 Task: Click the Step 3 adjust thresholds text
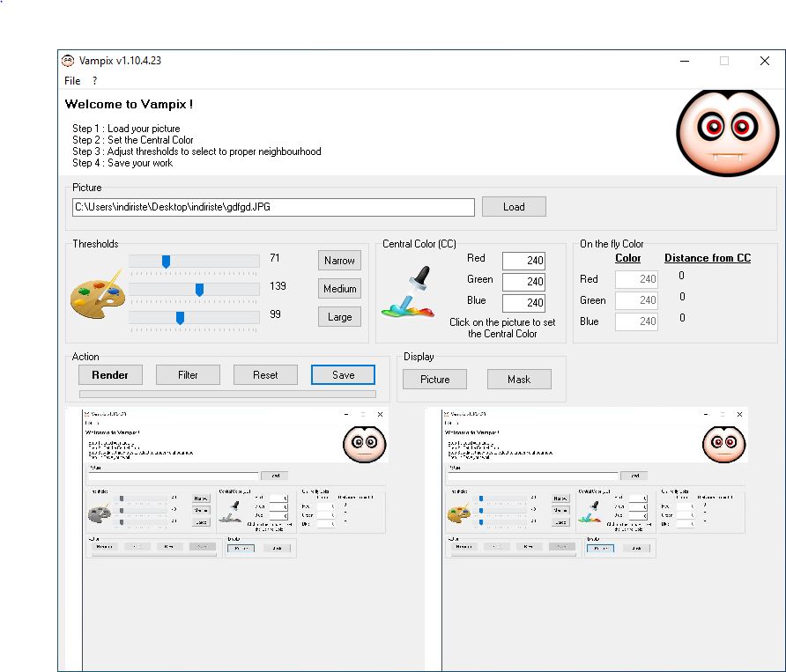(x=196, y=151)
